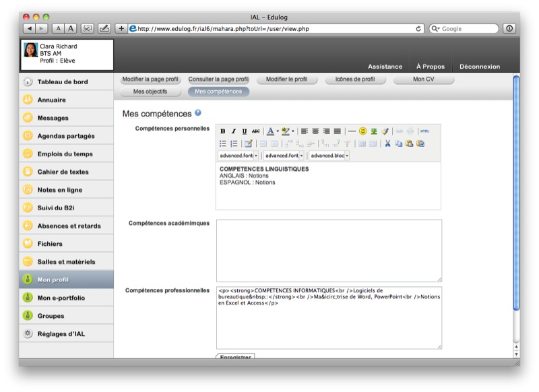The image size is (539, 392).
Task: Open Messages in the sidebar
Action: coord(53,118)
